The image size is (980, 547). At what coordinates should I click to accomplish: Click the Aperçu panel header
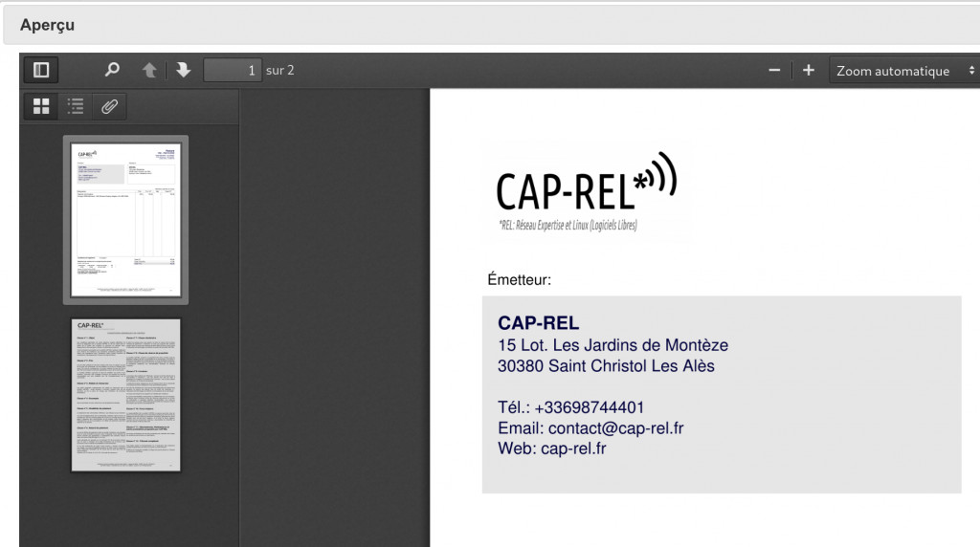pos(491,25)
